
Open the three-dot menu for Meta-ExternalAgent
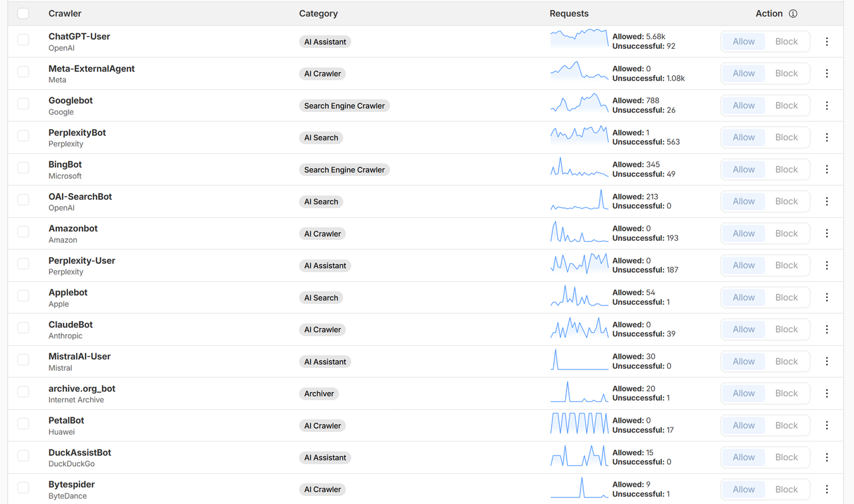tap(827, 73)
